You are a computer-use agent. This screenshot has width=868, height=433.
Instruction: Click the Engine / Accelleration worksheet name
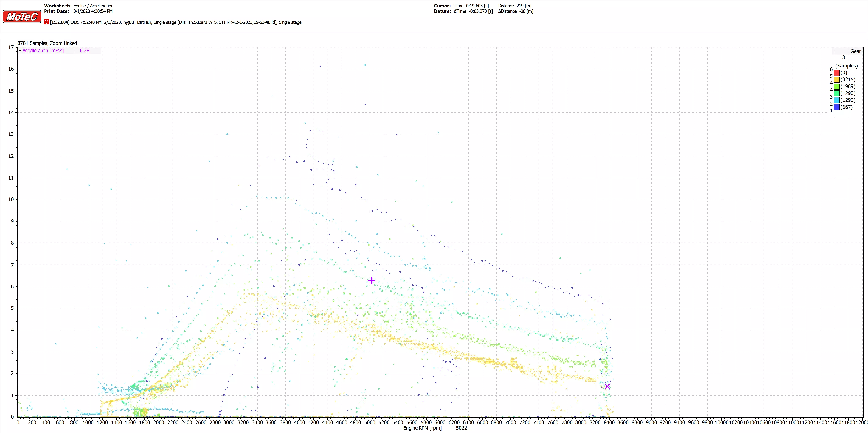[93, 6]
